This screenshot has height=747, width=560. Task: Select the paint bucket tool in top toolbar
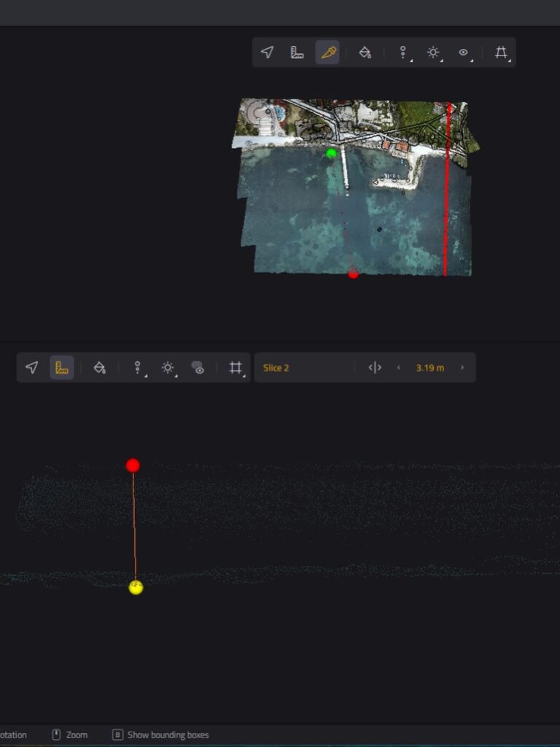(x=365, y=53)
